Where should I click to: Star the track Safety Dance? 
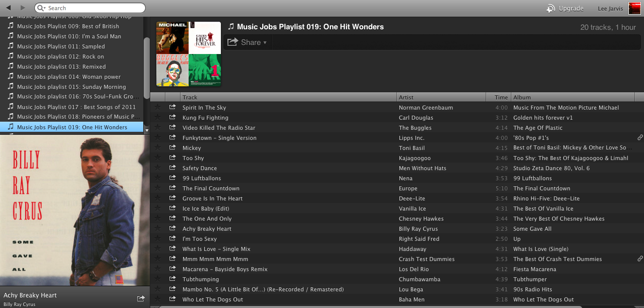(x=157, y=168)
